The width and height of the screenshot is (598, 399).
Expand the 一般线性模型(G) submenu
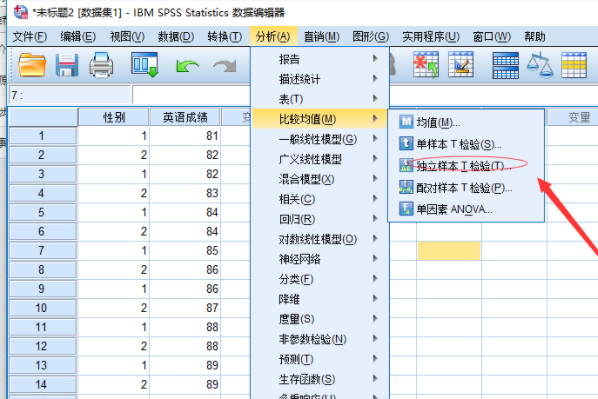pyautogui.click(x=320, y=139)
